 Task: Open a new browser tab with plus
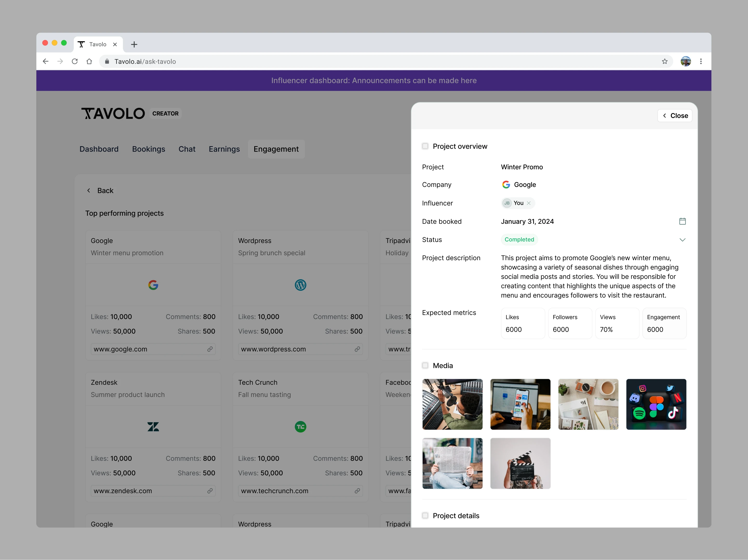point(134,44)
